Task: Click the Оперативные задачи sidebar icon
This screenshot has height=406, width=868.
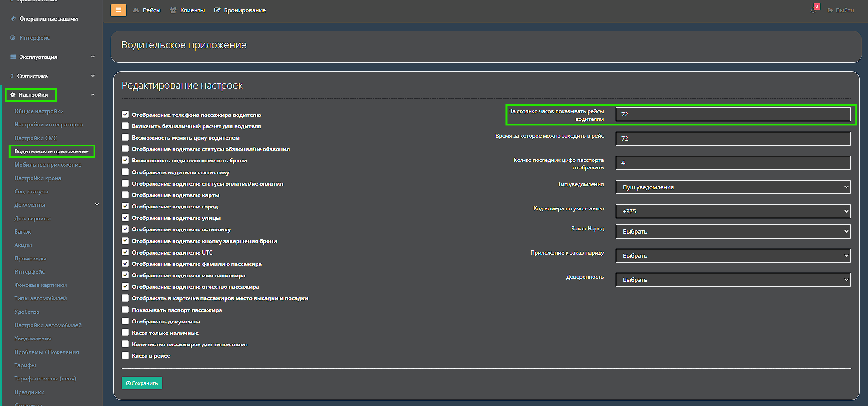Action: tap(13, 19)
